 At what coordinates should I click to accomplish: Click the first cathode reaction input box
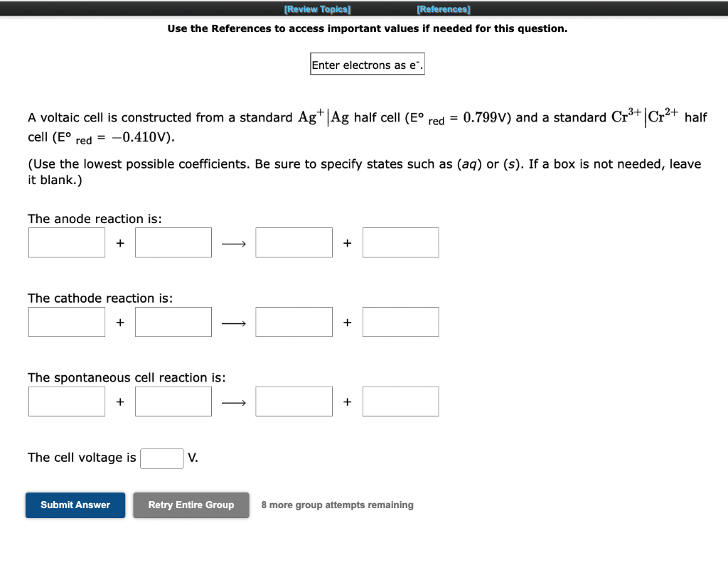click(x=66, y=321)
